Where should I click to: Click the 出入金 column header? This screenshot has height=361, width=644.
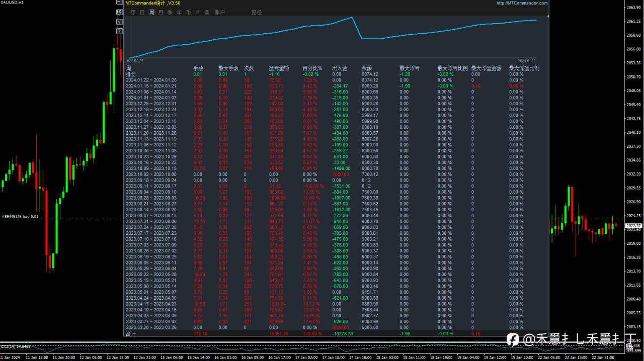340,68
